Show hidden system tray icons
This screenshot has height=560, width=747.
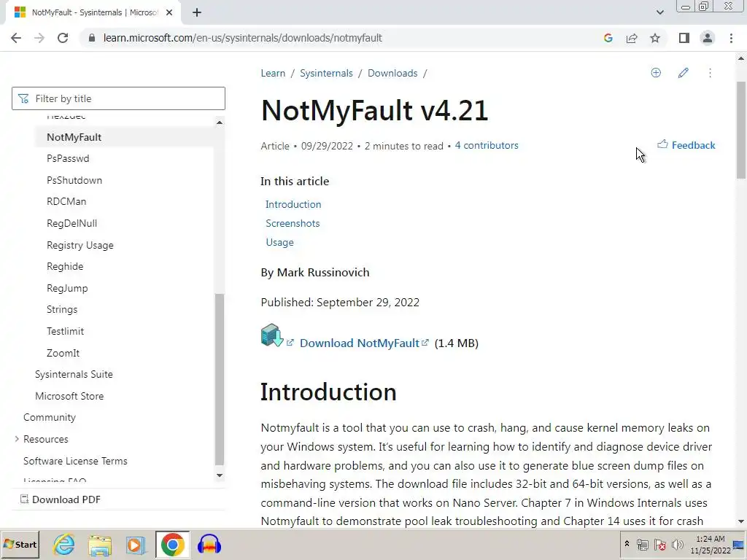pos(627,544)
